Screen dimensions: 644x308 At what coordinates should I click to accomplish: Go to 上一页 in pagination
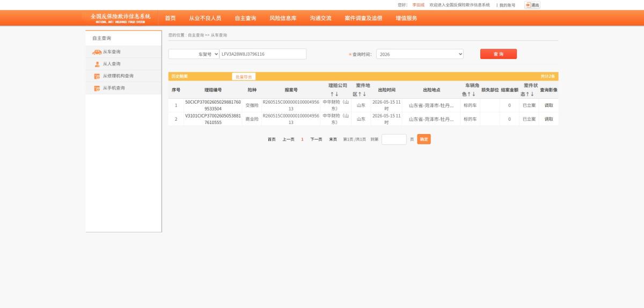289,140
